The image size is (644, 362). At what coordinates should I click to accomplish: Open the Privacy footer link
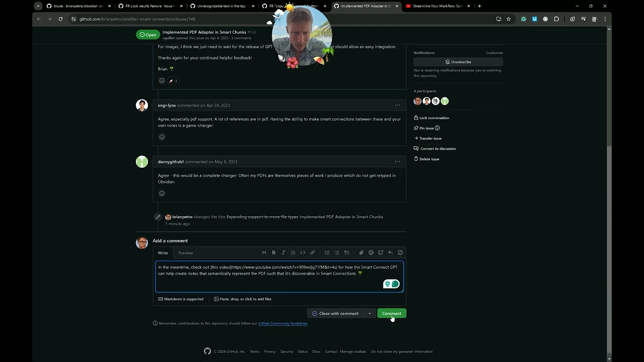point(270,351)
